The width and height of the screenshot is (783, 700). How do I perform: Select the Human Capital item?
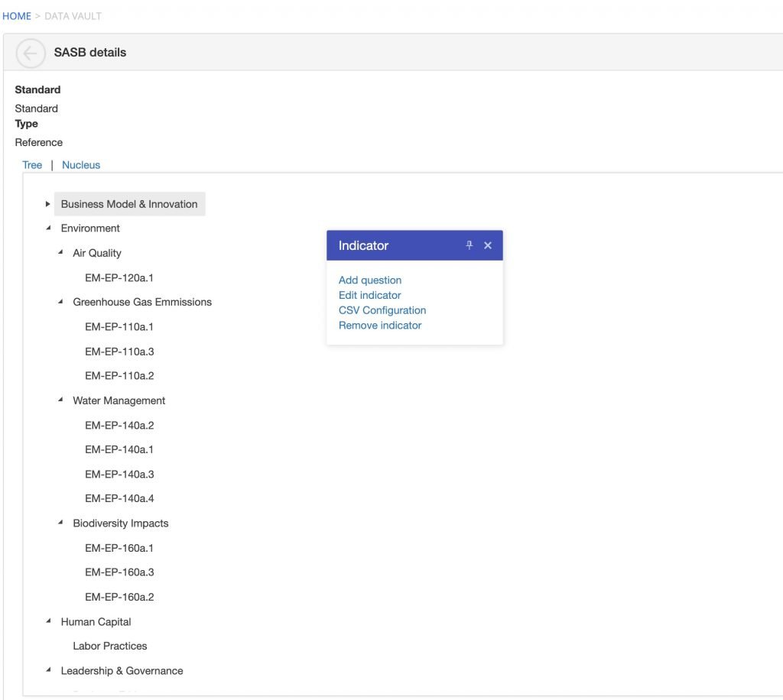[x=96, y=622]
